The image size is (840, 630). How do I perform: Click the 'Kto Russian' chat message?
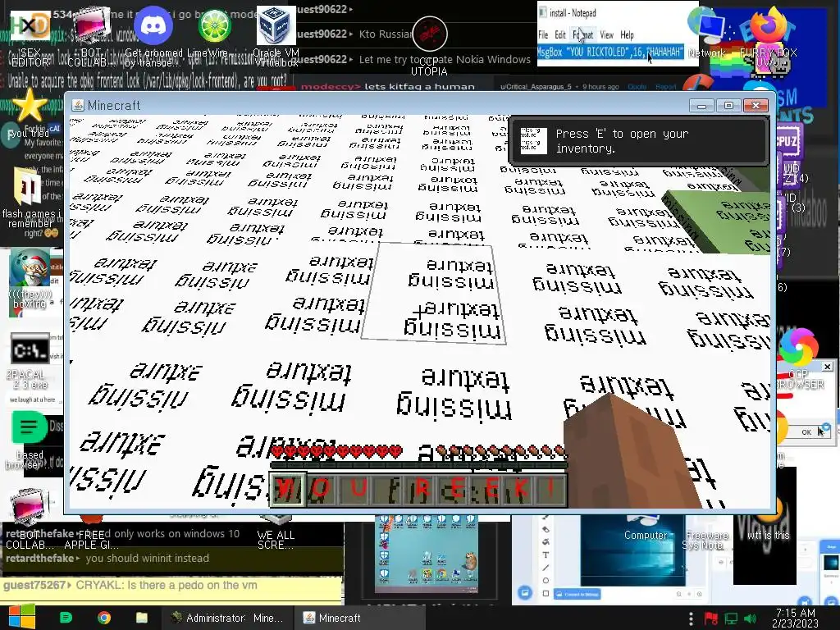[x=387, y=34]
